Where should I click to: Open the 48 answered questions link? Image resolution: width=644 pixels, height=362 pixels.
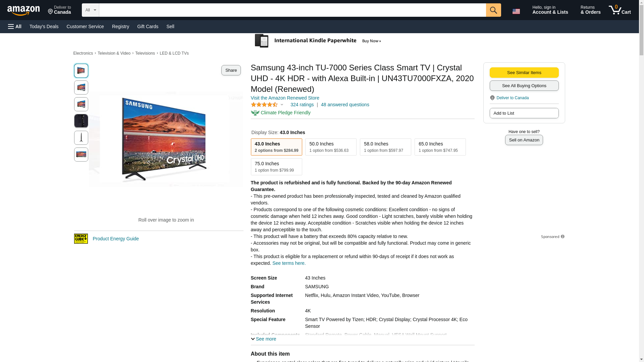click(x=345, y=105)
